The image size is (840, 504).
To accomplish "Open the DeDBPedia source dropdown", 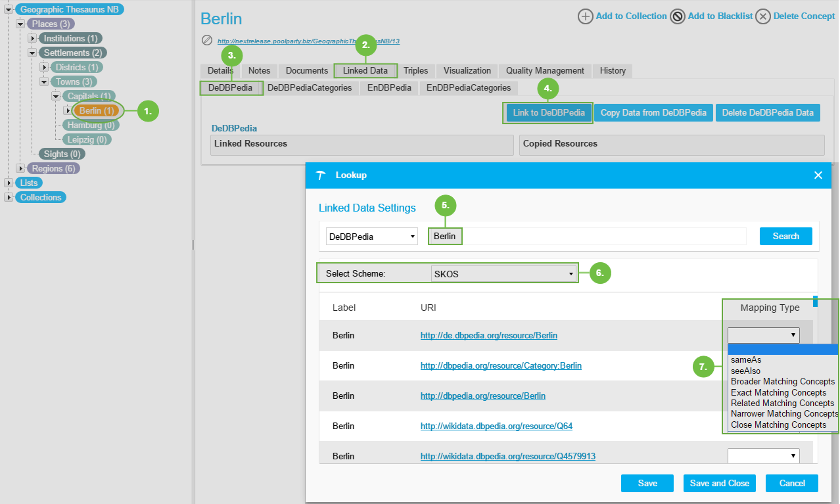I will coord(371,237).
